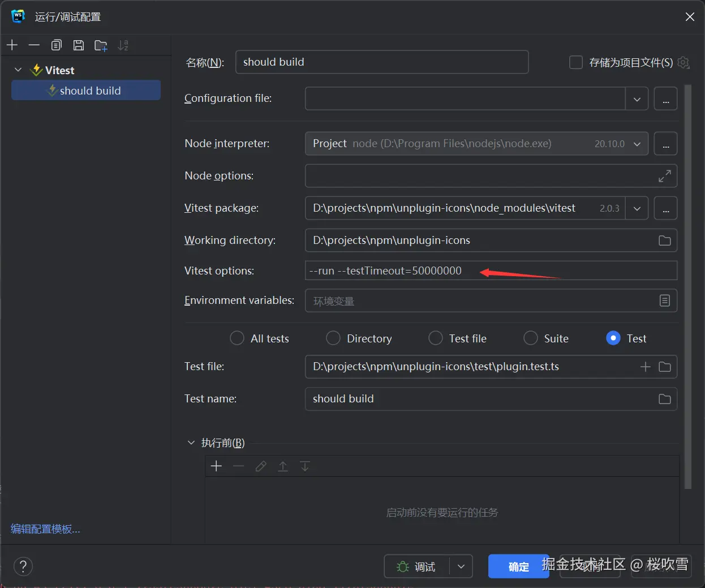This screenshot has width=705, height=588.
Task: Remove the selected configuration
Action: click(34, 45)
